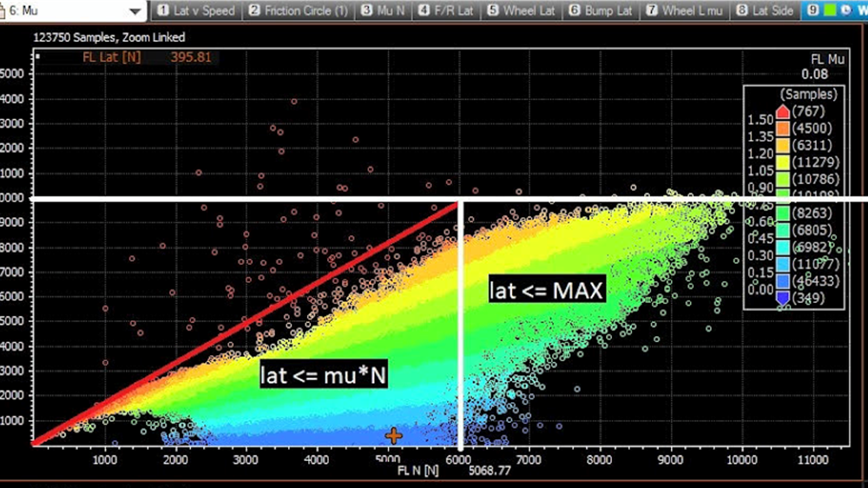Click the '123750 Samples, Zoom Linked' text

[109, 37]
